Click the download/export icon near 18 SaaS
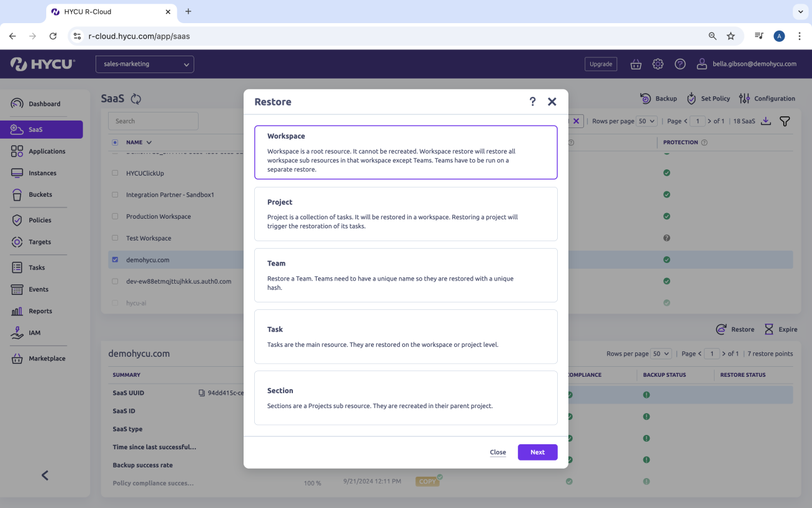The width and height of the screenshot is (812, 508). point(766,121)
